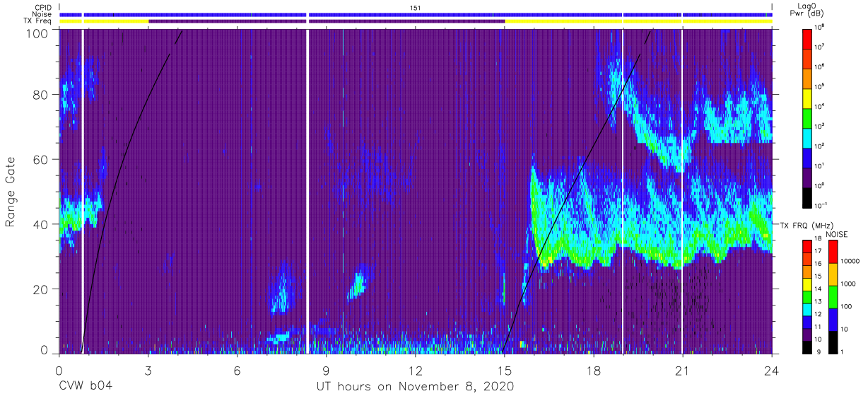Click the 60 tick label on the Range Gate axis

(x=40, y=160)
